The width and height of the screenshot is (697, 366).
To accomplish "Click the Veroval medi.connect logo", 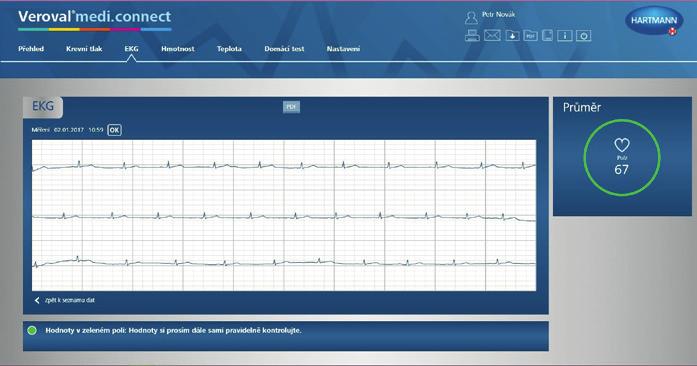I will (x=95, y=20).
